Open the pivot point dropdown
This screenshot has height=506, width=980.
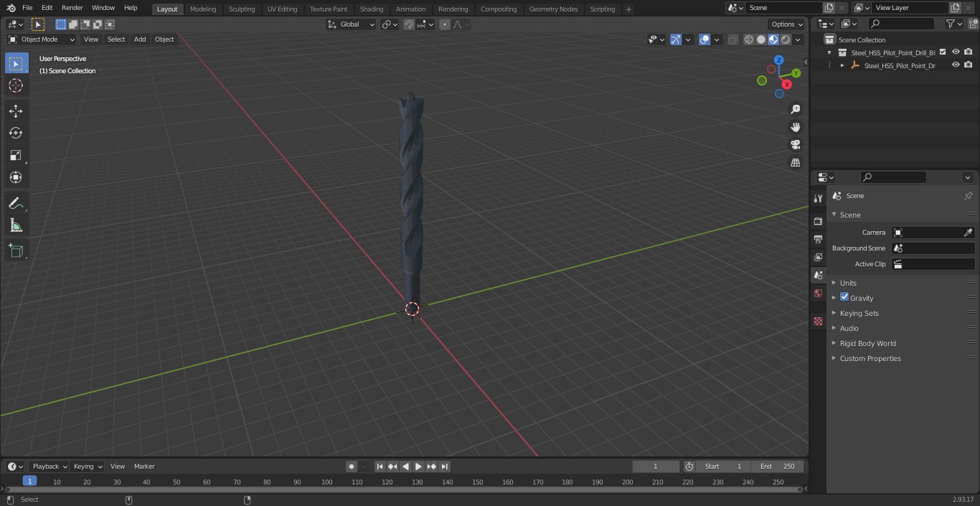pos(390,24)
